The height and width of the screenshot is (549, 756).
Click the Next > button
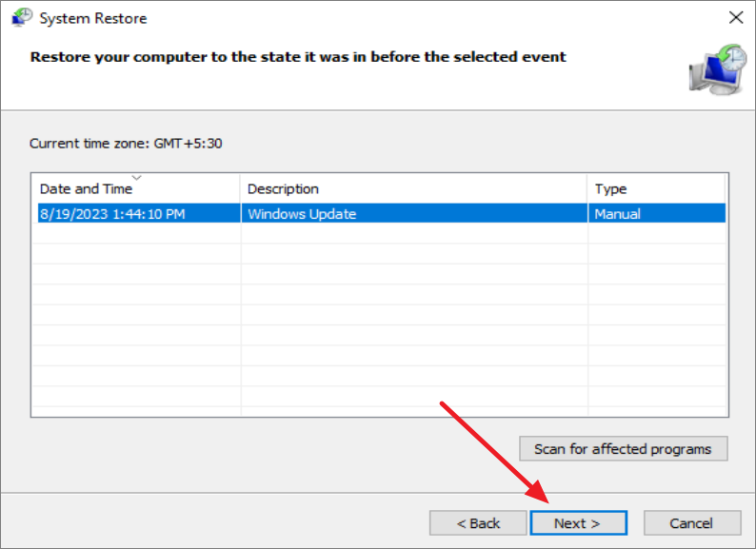coord(579,523)
